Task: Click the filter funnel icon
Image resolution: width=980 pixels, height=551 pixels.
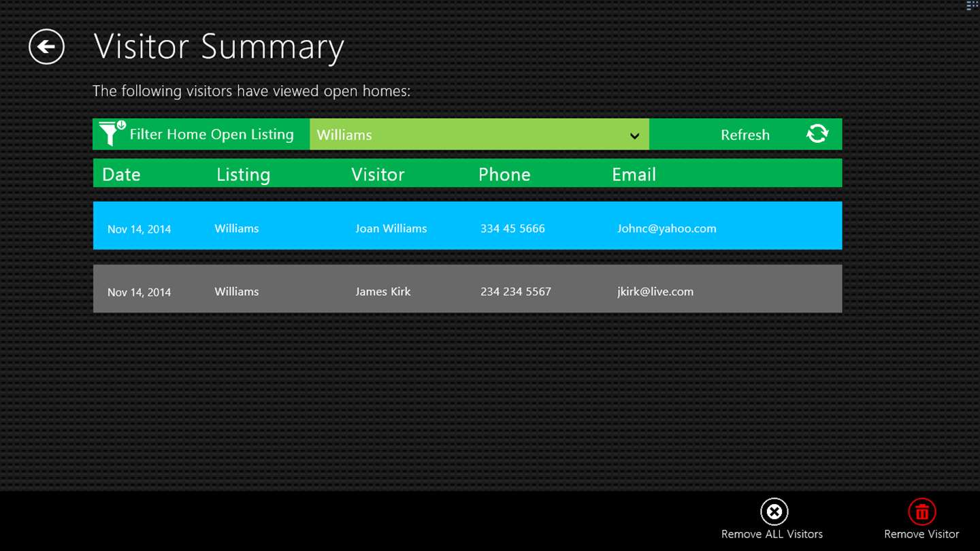Action: click(x=112, y=134)
